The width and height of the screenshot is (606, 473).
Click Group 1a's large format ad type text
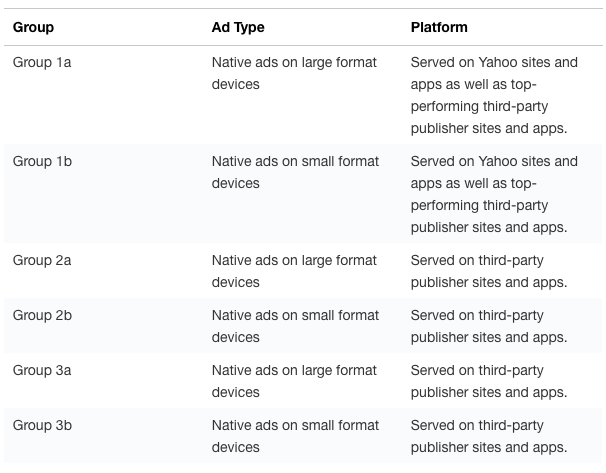point(294,73)
